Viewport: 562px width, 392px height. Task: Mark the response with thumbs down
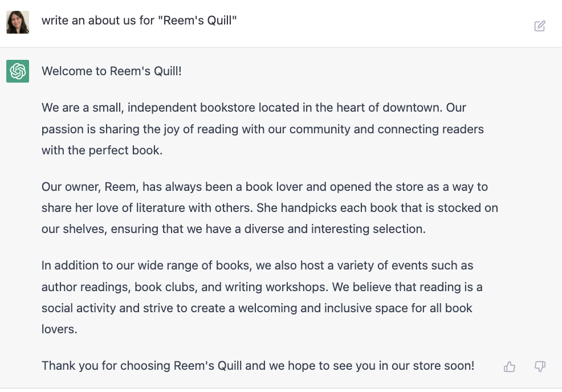tap(540, 366)
